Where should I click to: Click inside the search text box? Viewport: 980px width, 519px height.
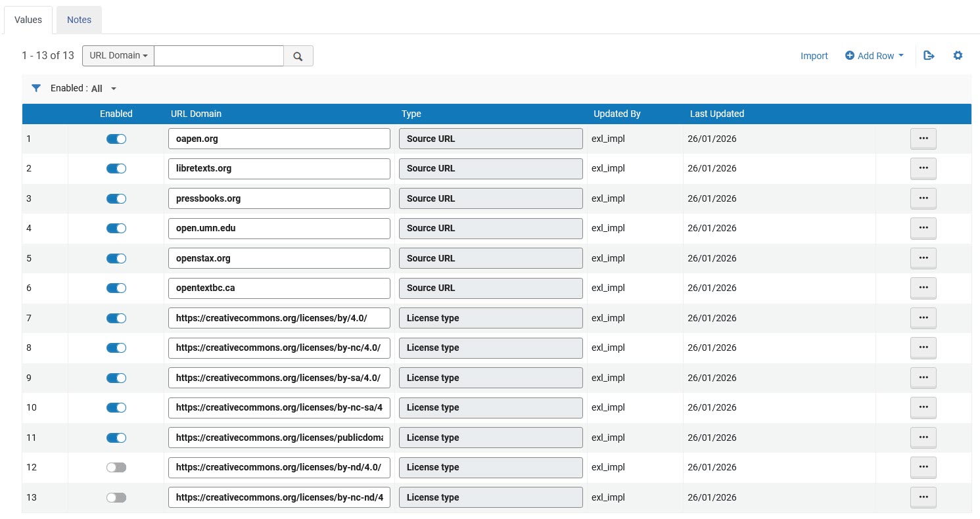pos(219,56)
